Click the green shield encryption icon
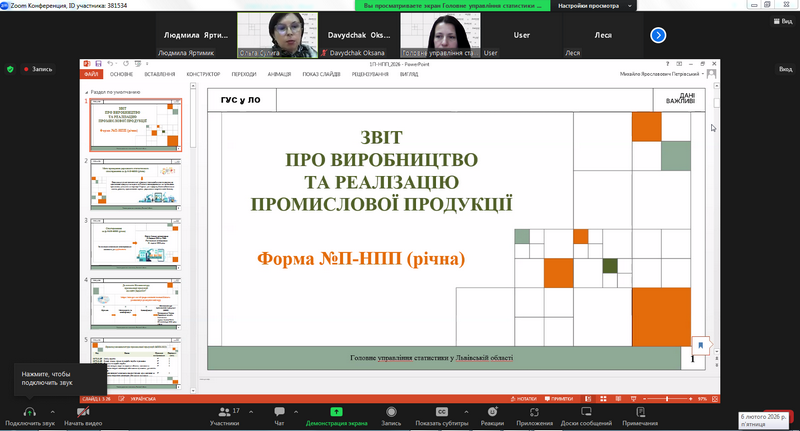 click(x=10, y=69)
